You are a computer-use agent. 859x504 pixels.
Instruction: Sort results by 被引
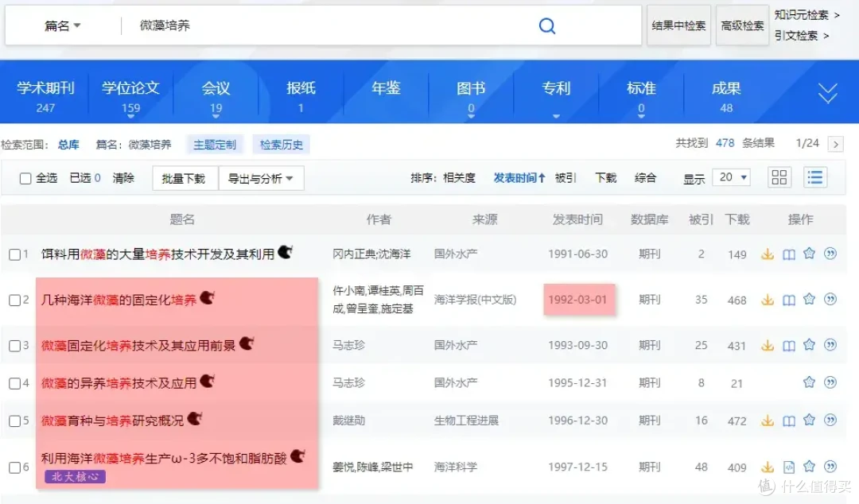point(566,178)
